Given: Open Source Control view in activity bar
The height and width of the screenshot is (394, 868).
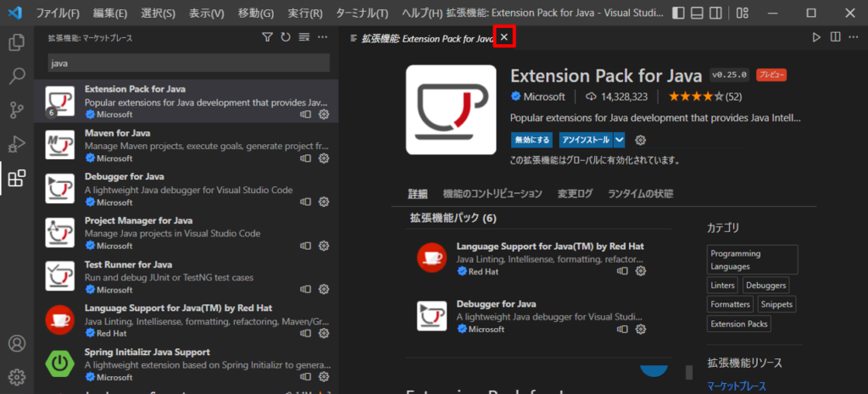Looking at the screenshot, I should pyautogui.click(x=17, y=110).
